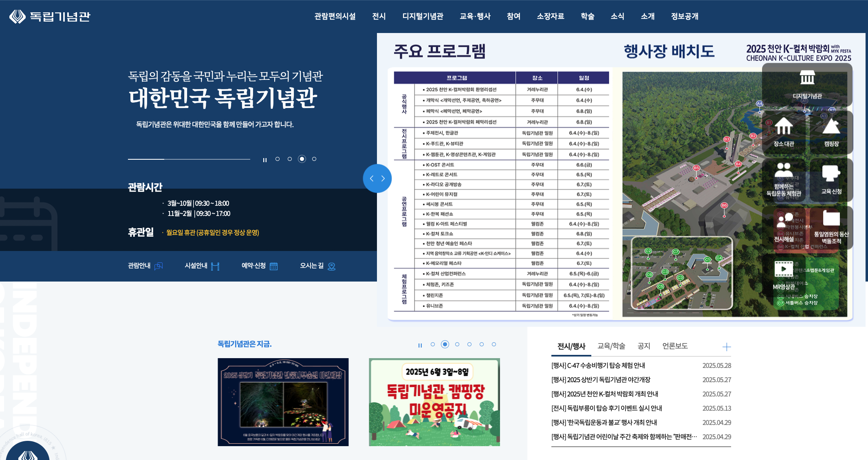Open the 소식 menu
868x460 pixels.
pyautogui.click(x=617, y=16)
